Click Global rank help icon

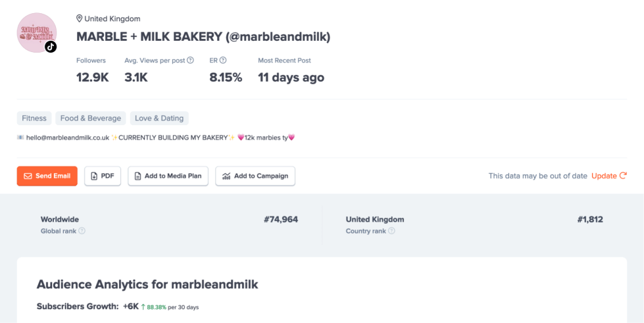click(x=82, y=231)
